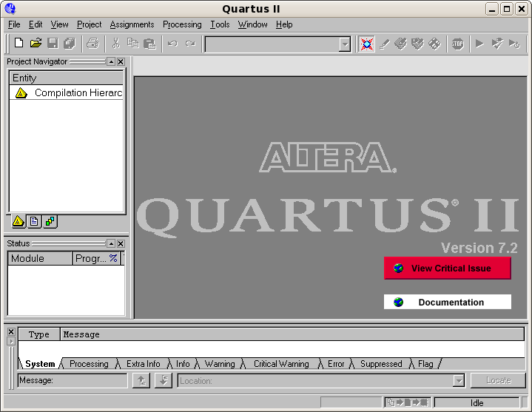Click the Open folder toolbar icon

pyautogui.click(x=36, y=44)
